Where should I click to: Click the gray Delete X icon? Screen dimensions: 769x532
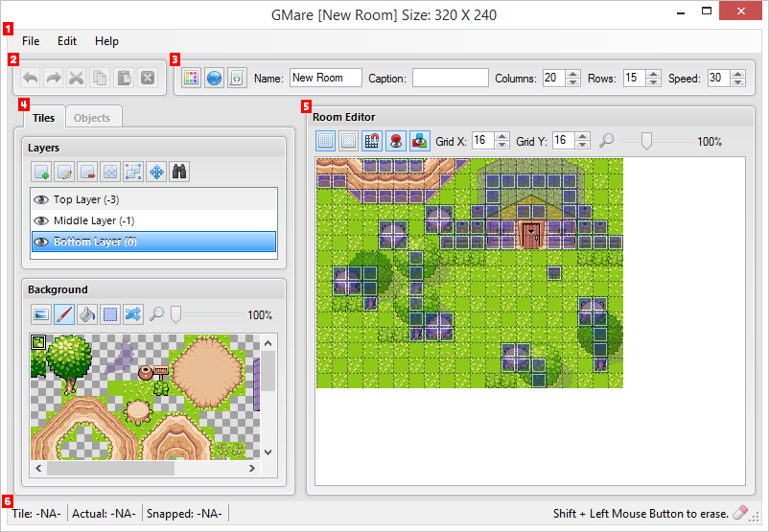pos(148,78)
